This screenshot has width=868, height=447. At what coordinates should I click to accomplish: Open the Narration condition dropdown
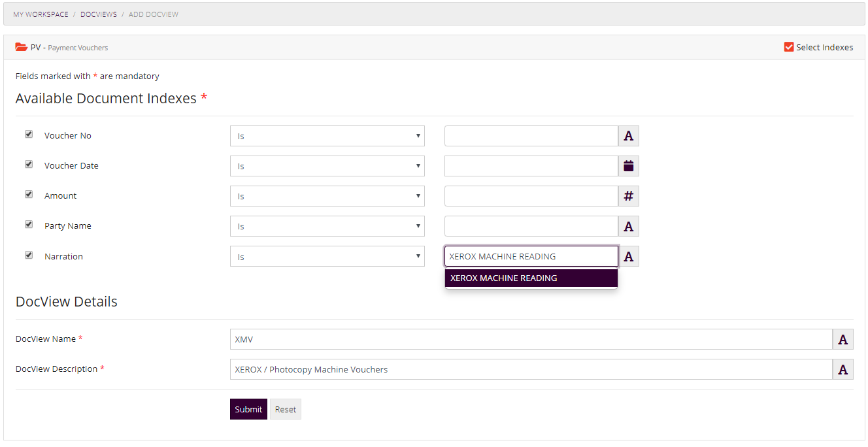coord(327,256)
